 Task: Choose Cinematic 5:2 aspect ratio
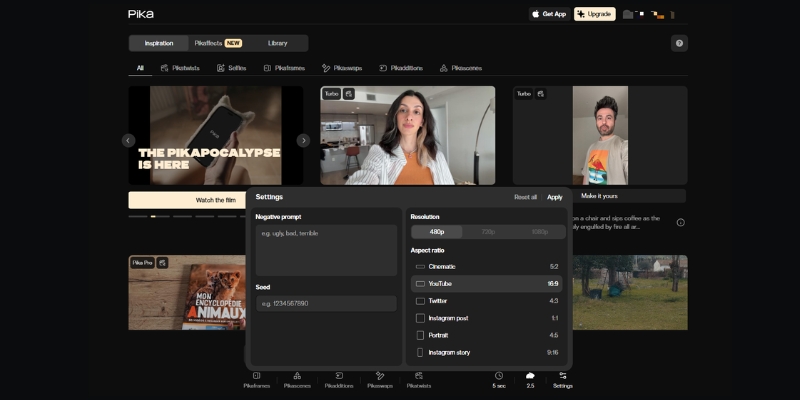click(488, 267)
